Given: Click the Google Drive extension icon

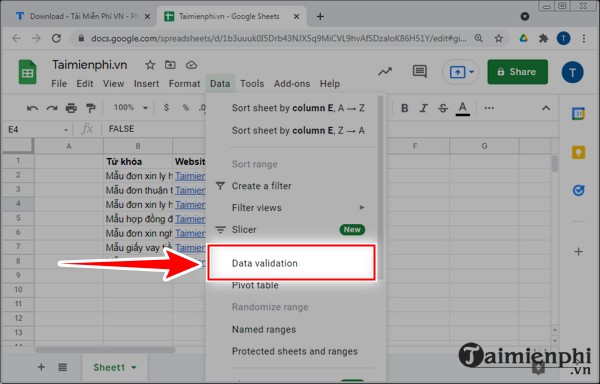Looking at the screenshot, I should pos(523,38).
